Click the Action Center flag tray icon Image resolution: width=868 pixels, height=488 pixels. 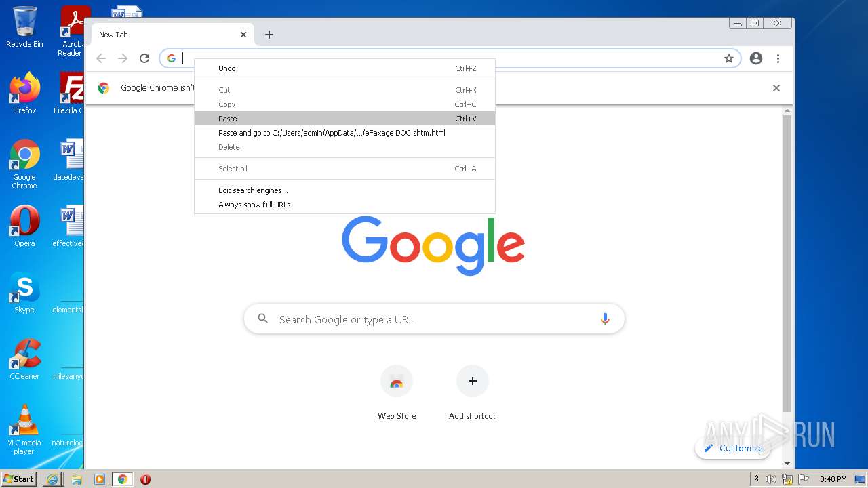click(803, 479)
